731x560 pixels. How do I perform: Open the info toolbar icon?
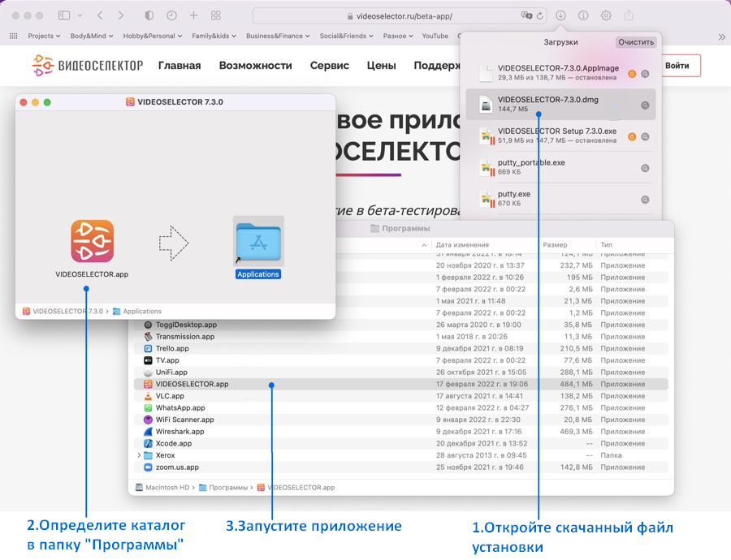coord(583,15)
